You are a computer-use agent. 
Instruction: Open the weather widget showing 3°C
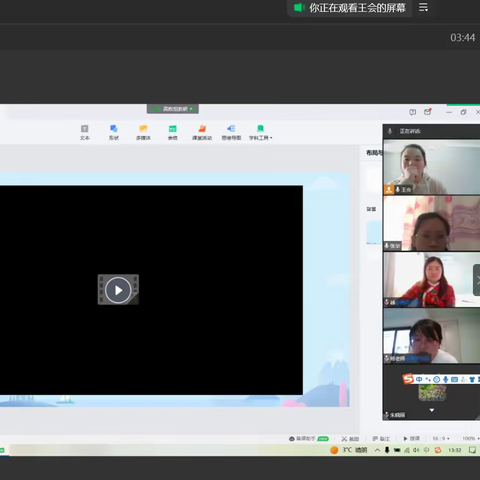click(x=348, y=450)
